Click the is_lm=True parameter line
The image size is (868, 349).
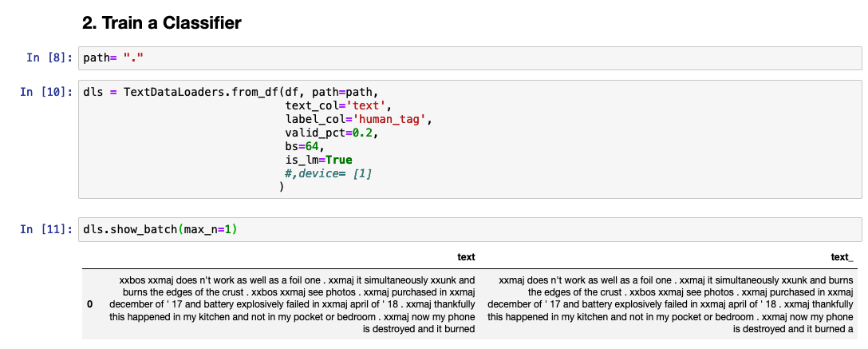tap(318, 160)
